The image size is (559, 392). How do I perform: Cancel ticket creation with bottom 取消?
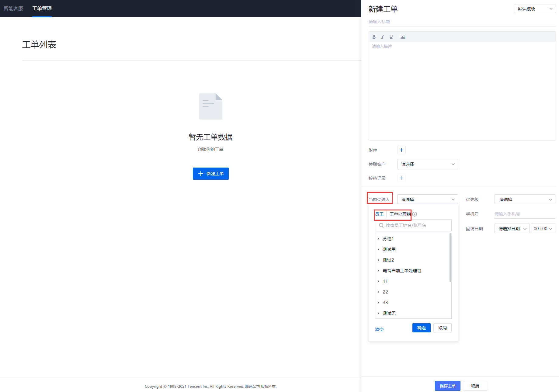[x=475, y=386]
